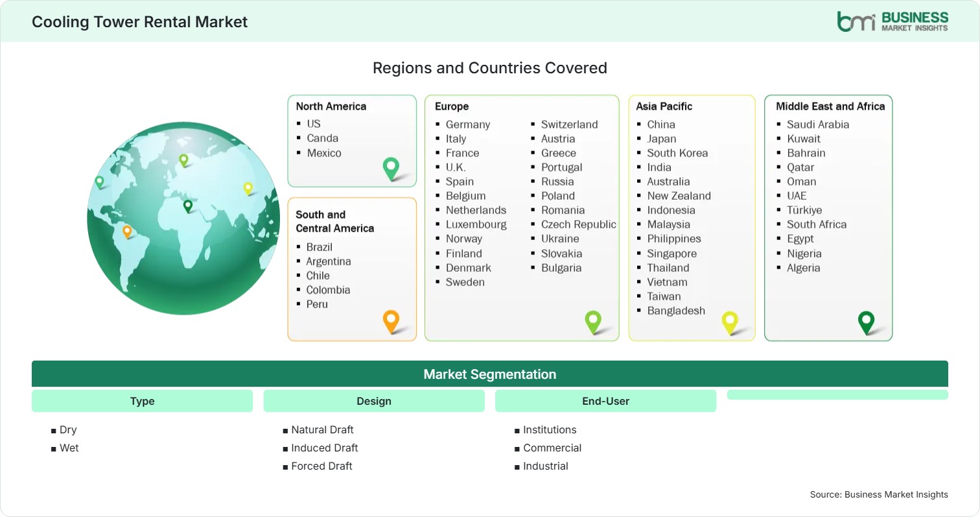Click 'Colombia' in the country list
This screenshot has width=980, height=517.
(328, 289)
